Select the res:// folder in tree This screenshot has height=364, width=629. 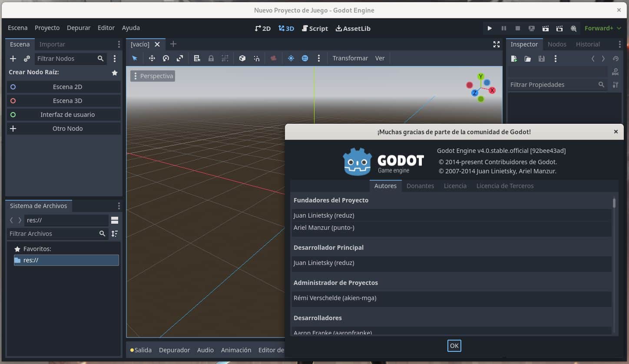66,260
